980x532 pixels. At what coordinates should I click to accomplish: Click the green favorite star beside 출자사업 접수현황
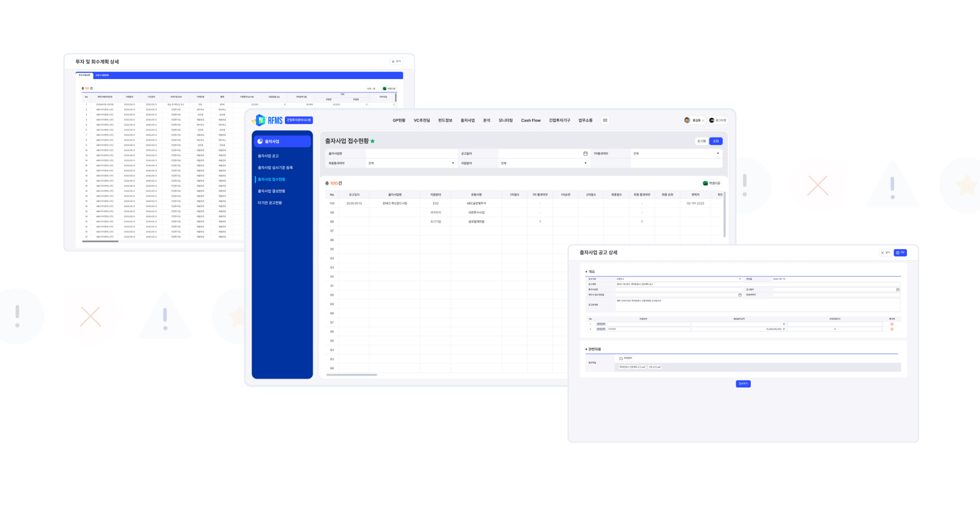pos(373,141)
